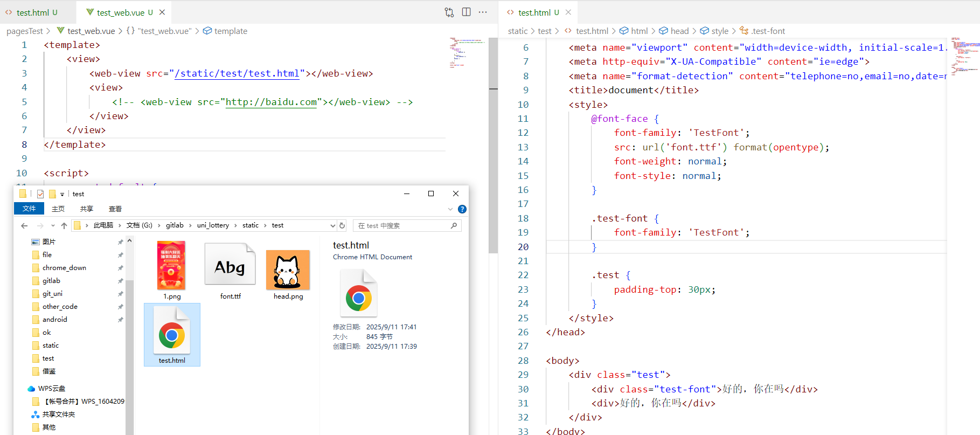Open the customize quick access toolbar dropdown

point(62,194)
